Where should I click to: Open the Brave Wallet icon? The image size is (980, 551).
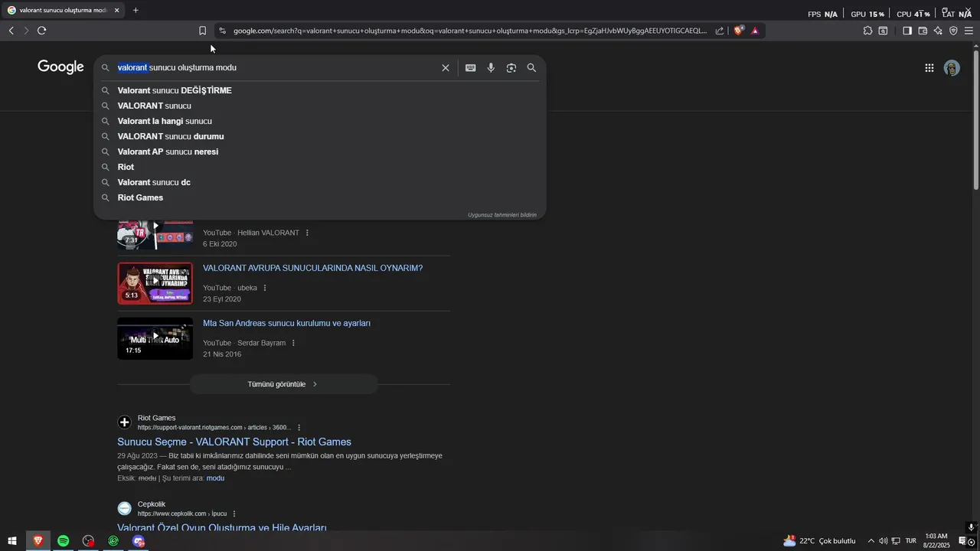(x=923, y=31)
